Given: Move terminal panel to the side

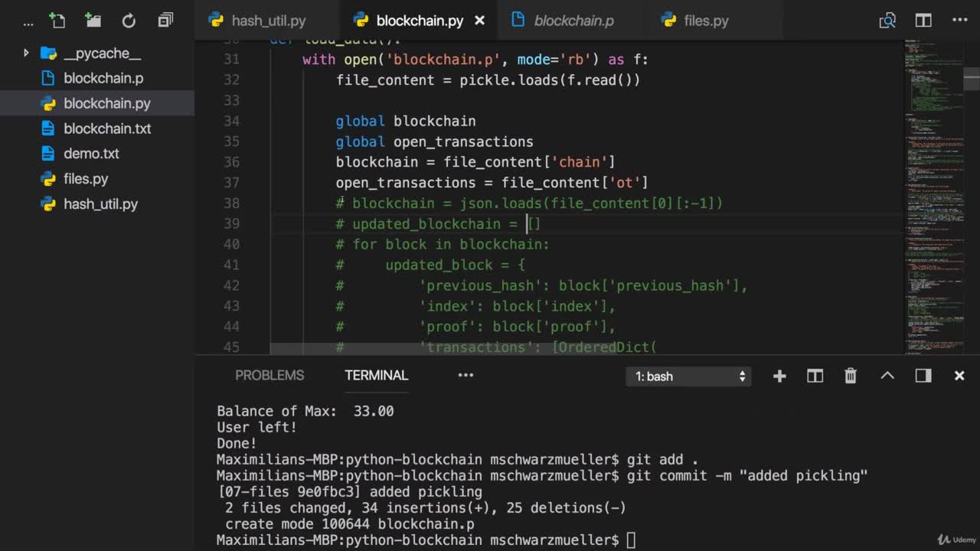Looking at the screenshot, I should pos(923,376).
